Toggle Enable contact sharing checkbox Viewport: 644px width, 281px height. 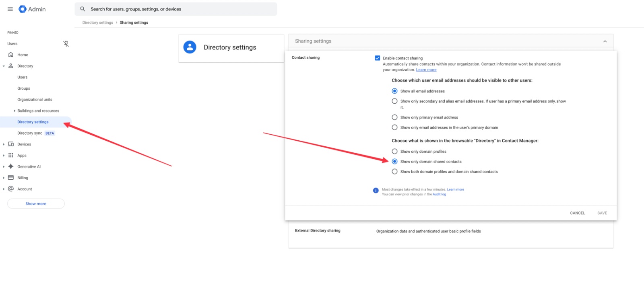pos(378,58)
